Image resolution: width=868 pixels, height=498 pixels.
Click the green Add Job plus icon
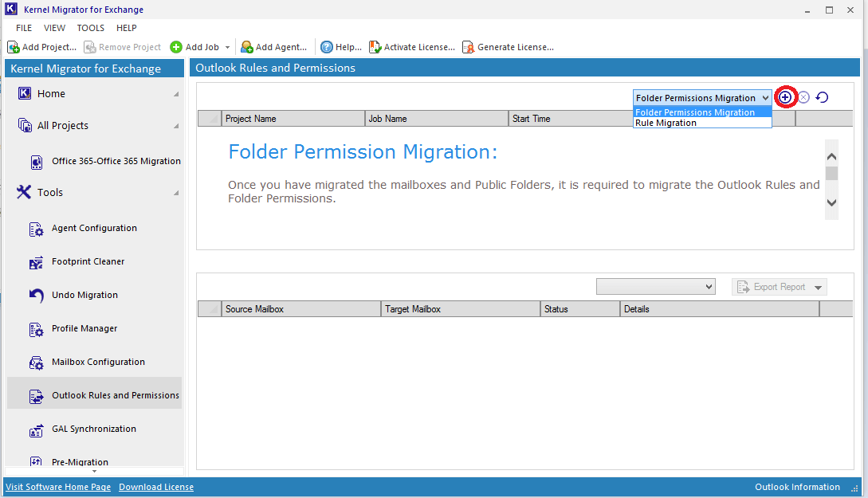click(176, 47)
